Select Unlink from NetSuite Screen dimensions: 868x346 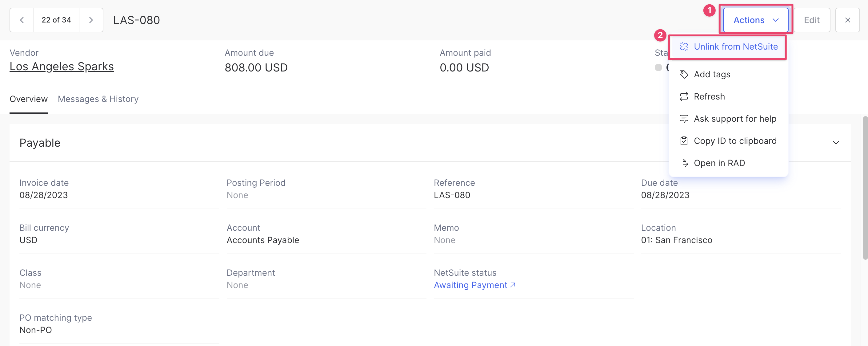pos(728,47)
